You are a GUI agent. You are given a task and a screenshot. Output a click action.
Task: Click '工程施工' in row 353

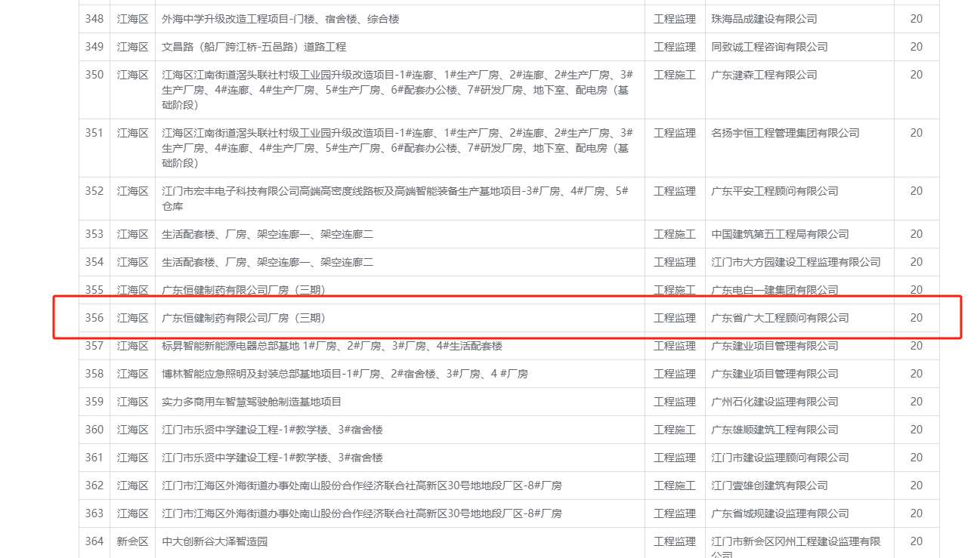[x=675, y=234]
